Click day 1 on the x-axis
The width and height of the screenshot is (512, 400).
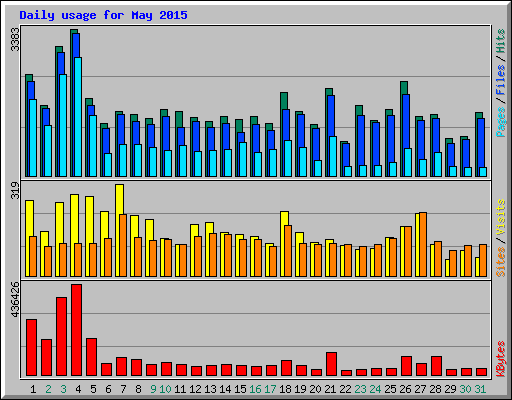coord(33,389)
